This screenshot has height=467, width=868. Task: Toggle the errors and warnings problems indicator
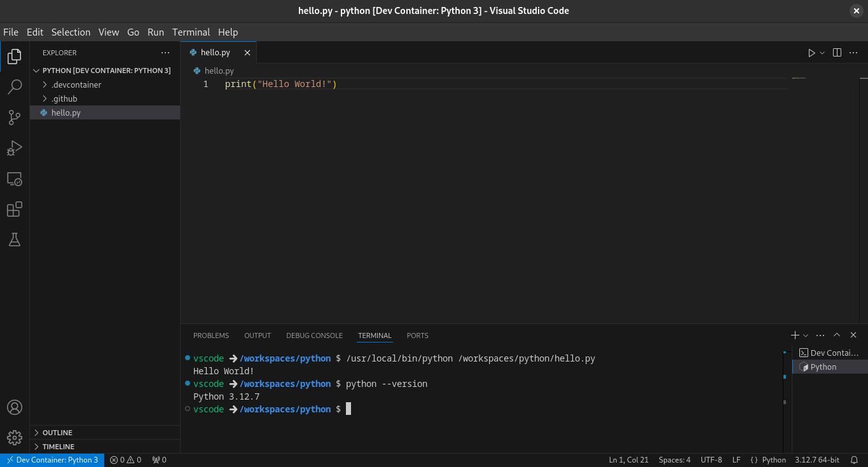125,460
